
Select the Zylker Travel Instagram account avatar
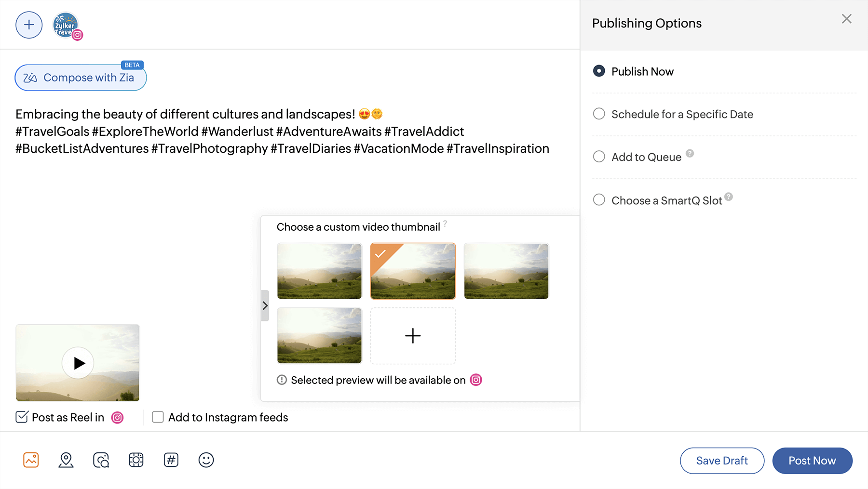point(66,26)
